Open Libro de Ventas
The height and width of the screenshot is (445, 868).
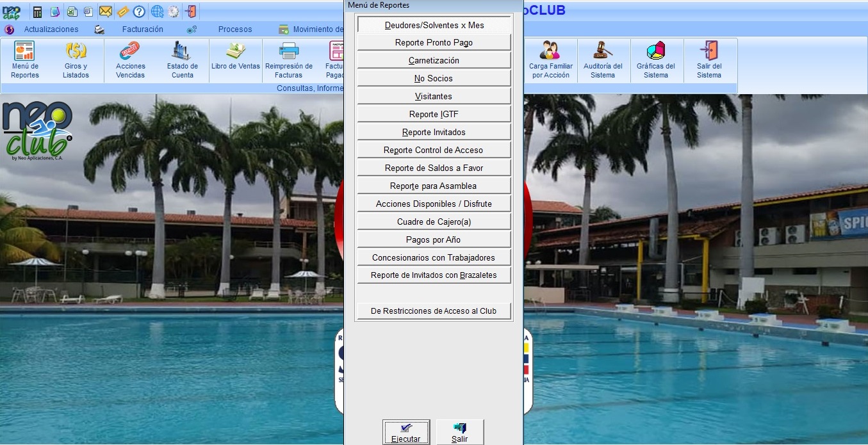coord(236,60)
